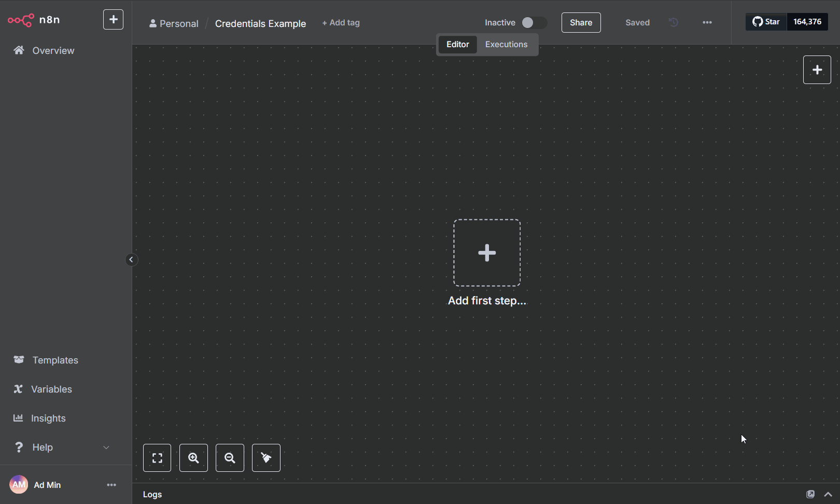Click the AM user avatar
Viewport: 840px width, 504px height.
click(x=19, y=485)
